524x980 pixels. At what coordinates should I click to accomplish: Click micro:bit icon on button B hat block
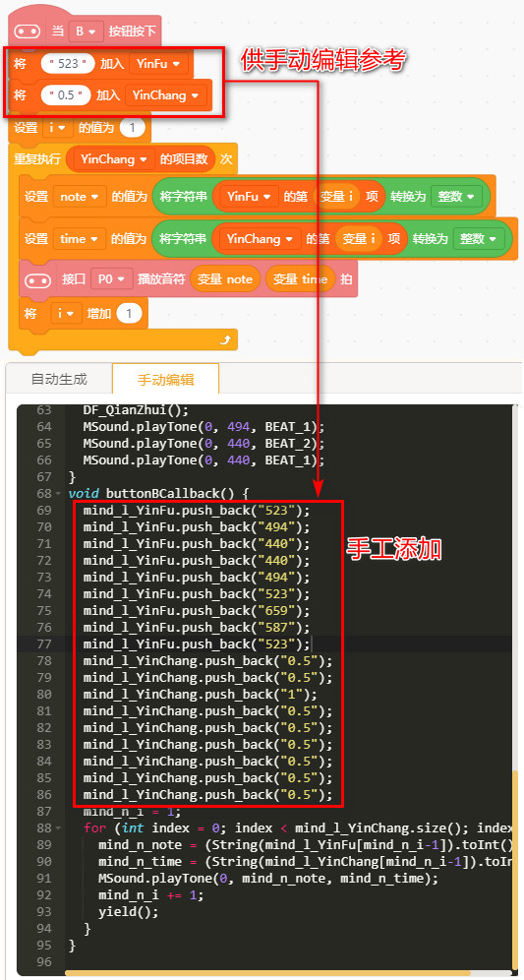pyautogui.click(x=28, y=31)
